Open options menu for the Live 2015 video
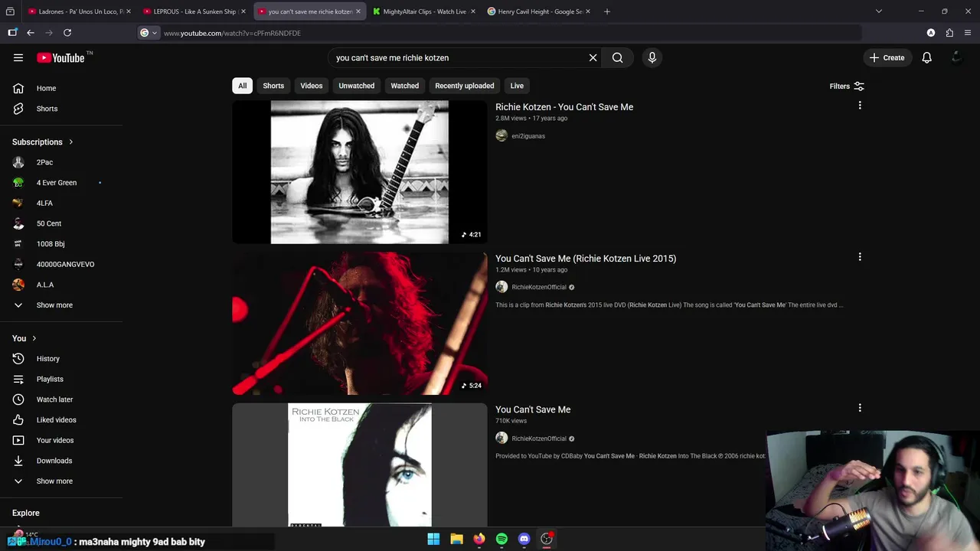Viewport: 980px width, 551px height. point(860,257)
